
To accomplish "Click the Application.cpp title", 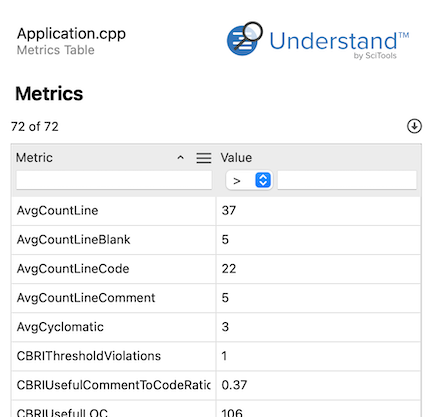I will pyautogui.click(x=71, y=34).
